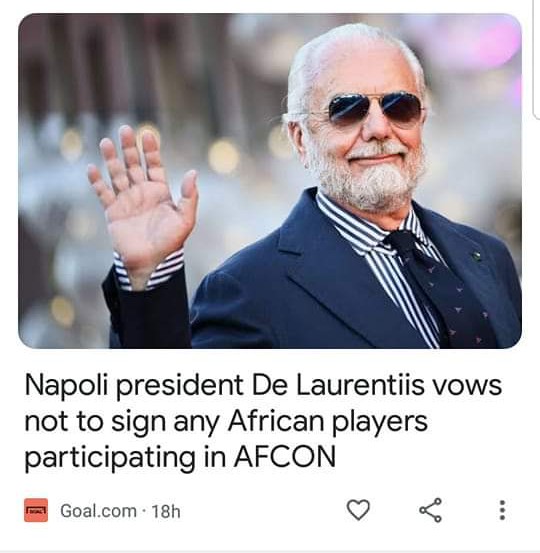Share the De Laurentiis article
This screenshot has height=553, width=540.
[430, 510]
